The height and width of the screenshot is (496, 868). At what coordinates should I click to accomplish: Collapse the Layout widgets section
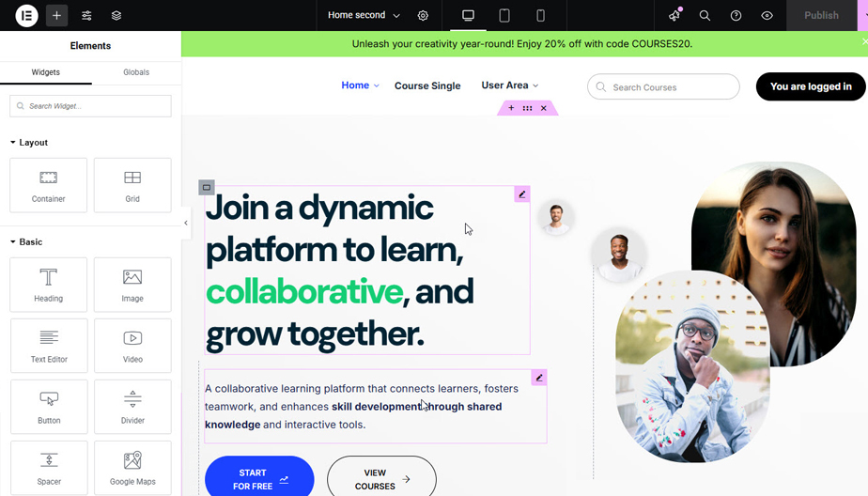(29, 142)
